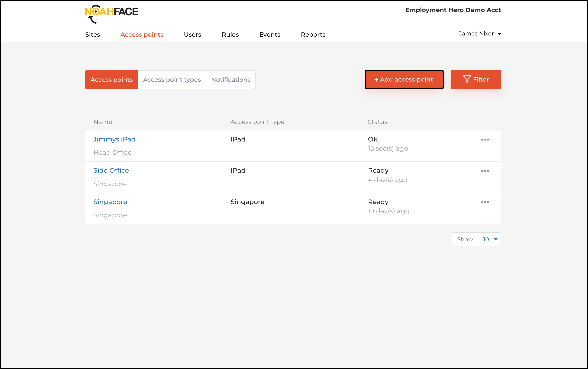Screen dimensions: 588x369
Task: Open the Users section
Action: (x=192, y=35)
